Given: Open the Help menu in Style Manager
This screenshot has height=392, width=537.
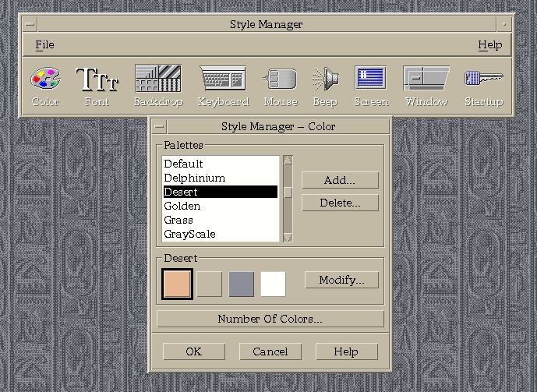Looking at the screenshot, I should click(489, 45).
